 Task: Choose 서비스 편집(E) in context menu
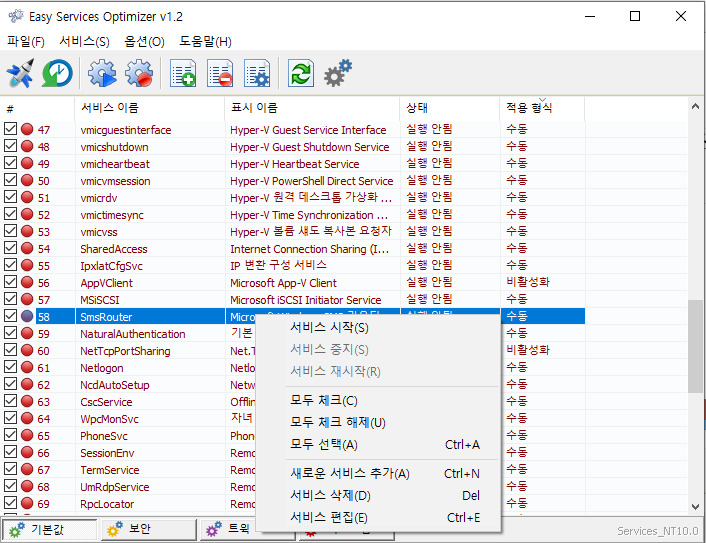point(378,517)
